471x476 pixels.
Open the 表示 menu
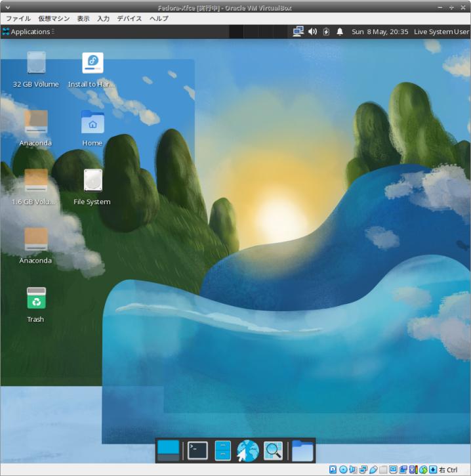pos(83,18)
